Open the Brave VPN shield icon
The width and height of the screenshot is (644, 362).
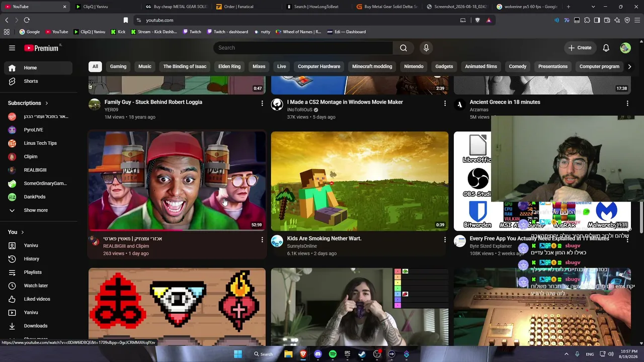[627, 20]
